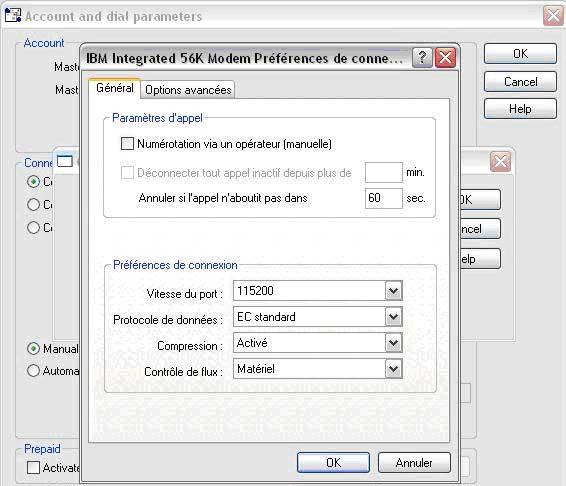Expand the Vitesse du port dropdown arrow
The height and width of the screenshot is (486, 566).
pyautogui.click(x=393, y=291)
